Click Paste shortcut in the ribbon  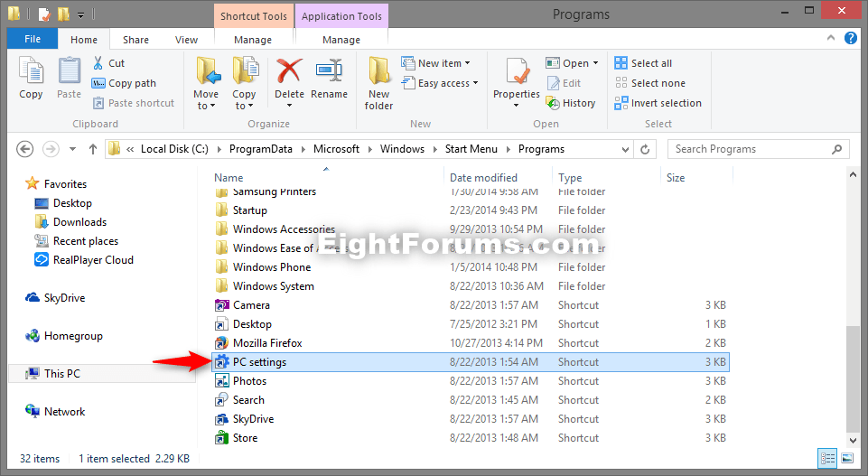tap(134, 103)
